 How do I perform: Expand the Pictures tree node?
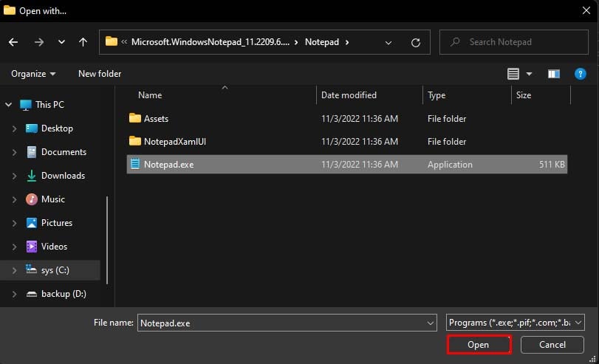[x=14, y=223]
